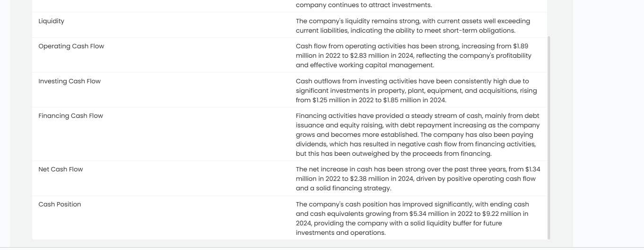Select the Operating Cash Flow row label
Image resolution: width=644 pixels, height=250 pixels.
71,46
